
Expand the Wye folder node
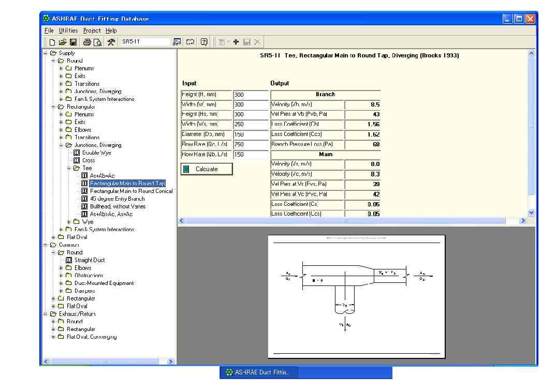69,222
